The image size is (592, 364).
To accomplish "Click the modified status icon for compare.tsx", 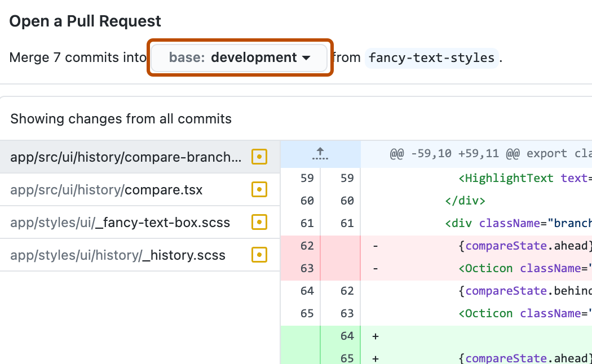I will (259, 189).
